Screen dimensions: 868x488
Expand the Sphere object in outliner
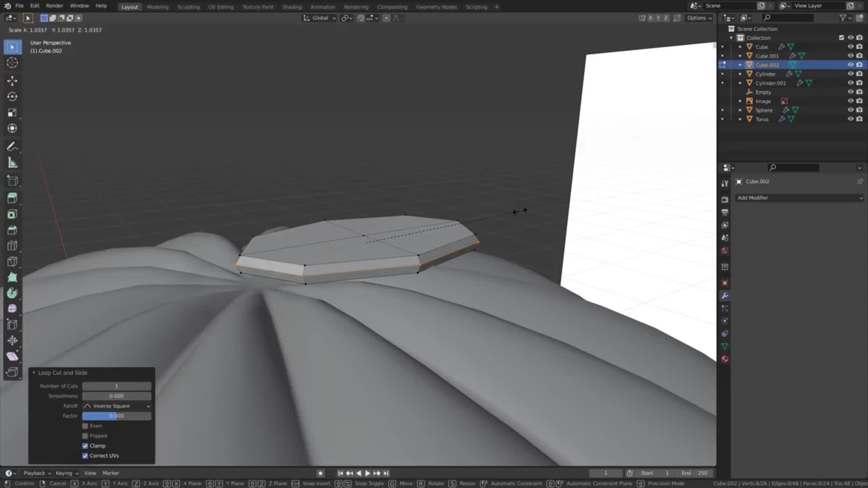(x=740, y=110)
